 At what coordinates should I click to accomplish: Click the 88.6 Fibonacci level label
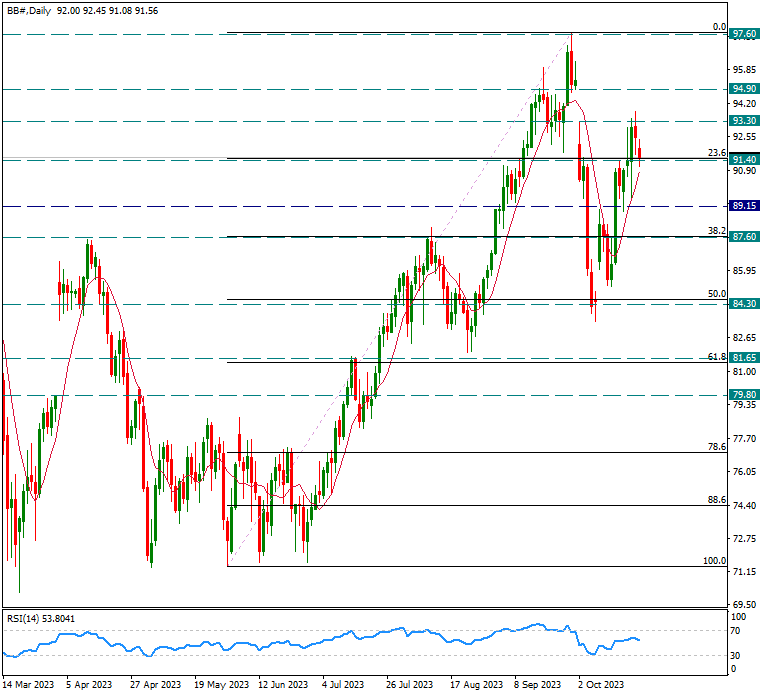pos(717,500)
